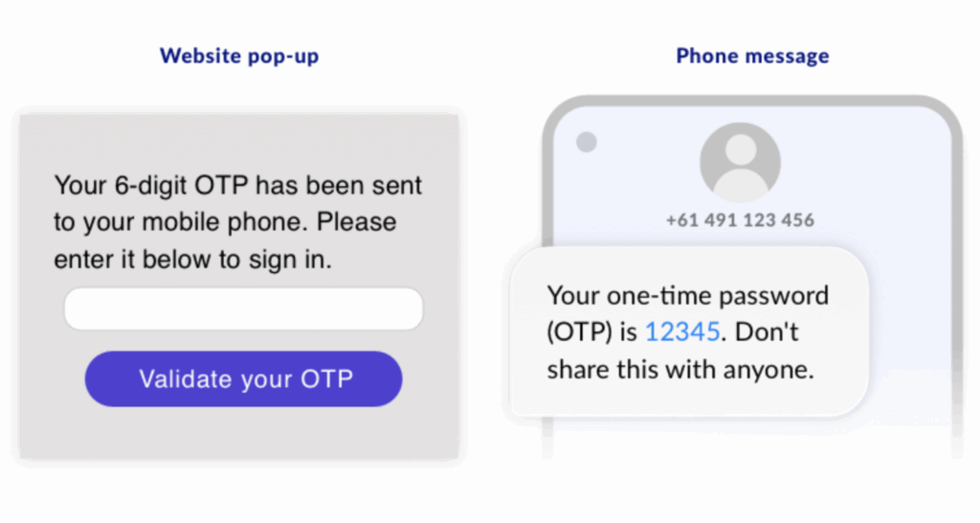Click the "Website pop-up" heading
This screenshot has height=523, width=980.
pyautogui.click(x=239, y=56)
